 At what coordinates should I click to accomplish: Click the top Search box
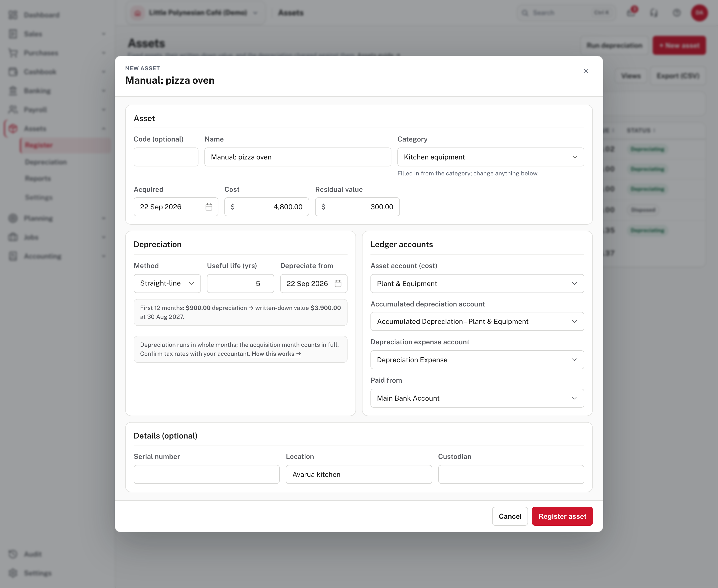(x=566, y=13)
